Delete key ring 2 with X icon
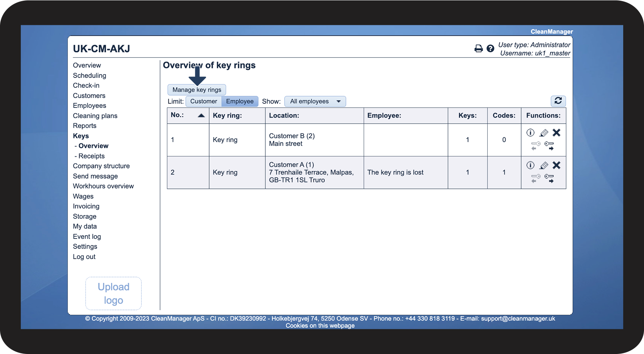 556,166
